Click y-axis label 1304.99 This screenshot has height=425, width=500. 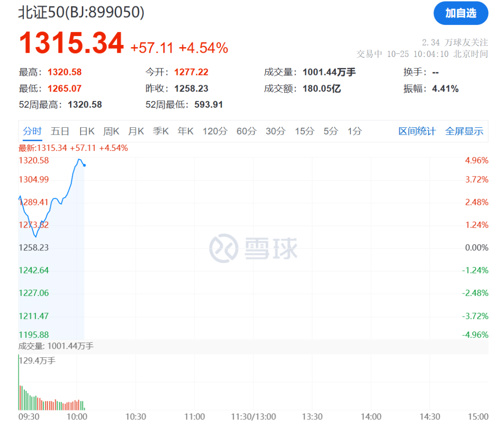coord(34,180)
